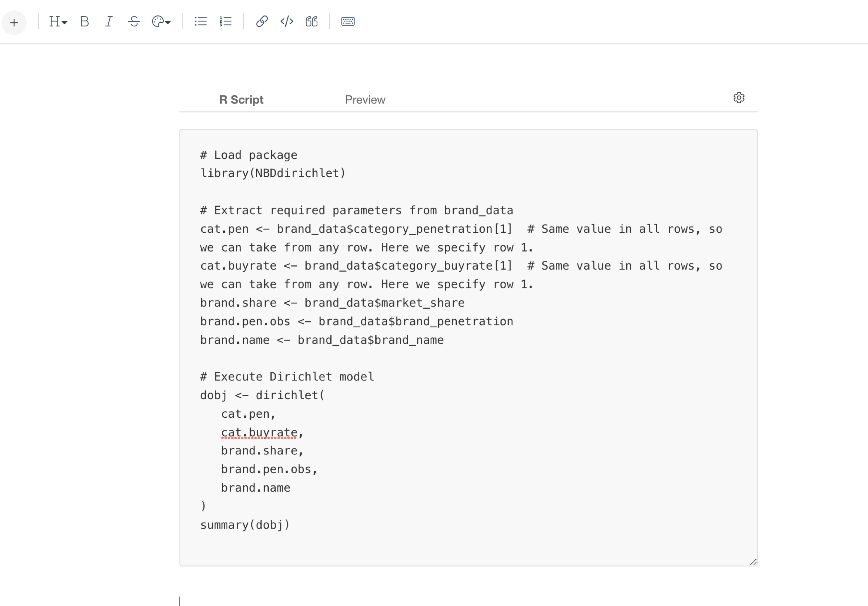Open the heading level dropdown
Viewport: 868px width, 606px height.
click(x=58, y=21)
